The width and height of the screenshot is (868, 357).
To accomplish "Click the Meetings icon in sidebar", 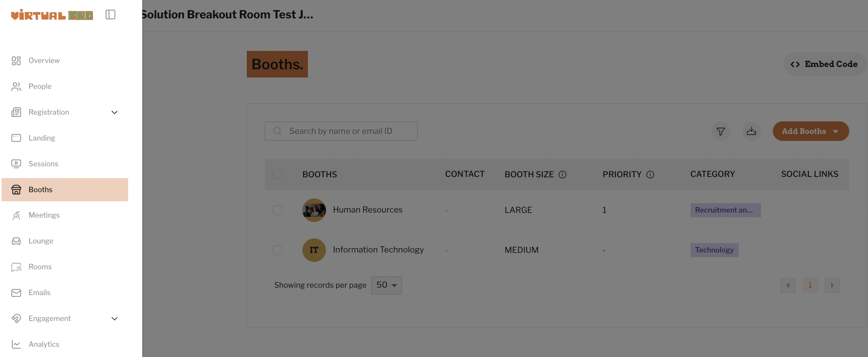I will click(x=16, y=215).
